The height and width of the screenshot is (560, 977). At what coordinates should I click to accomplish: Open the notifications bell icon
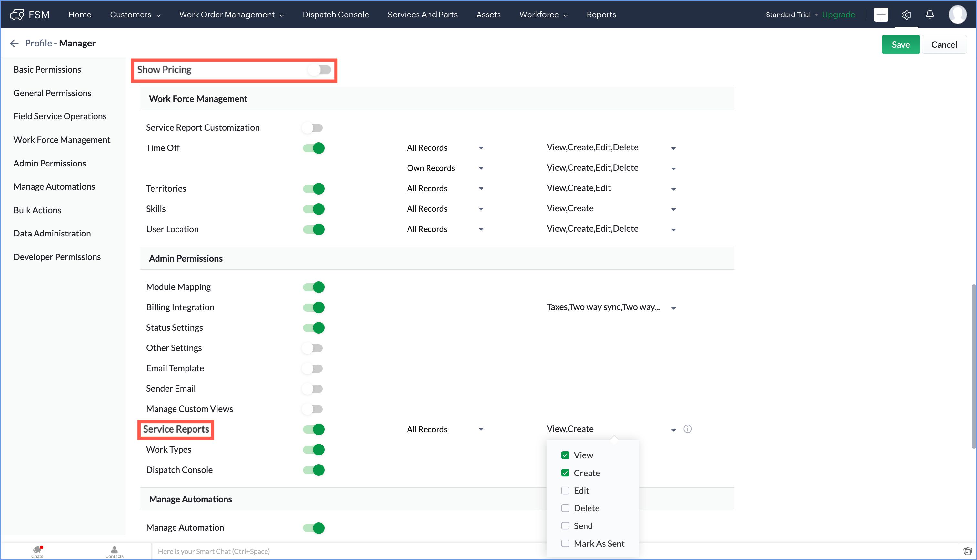click(x=929, y=15)
